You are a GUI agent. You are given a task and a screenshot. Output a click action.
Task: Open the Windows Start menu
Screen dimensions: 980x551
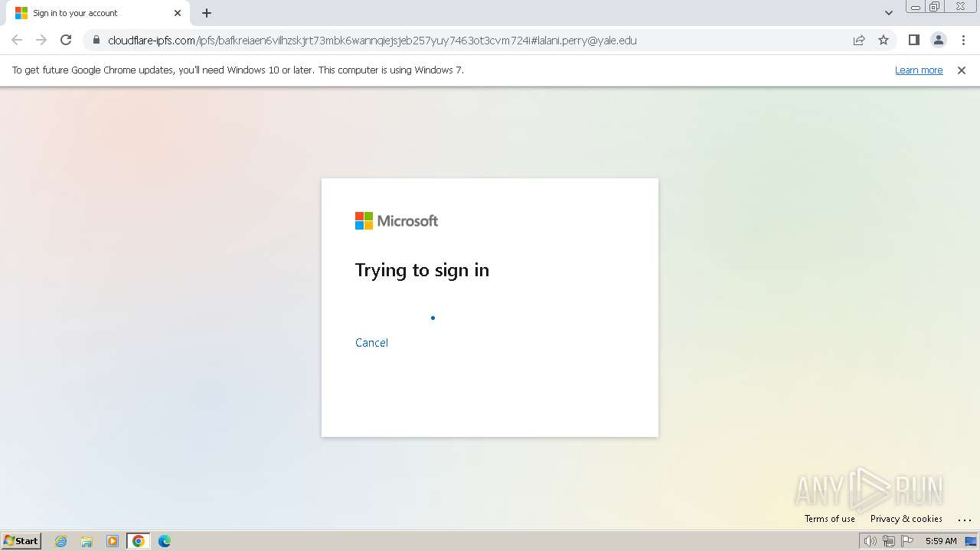click(21, 541)
